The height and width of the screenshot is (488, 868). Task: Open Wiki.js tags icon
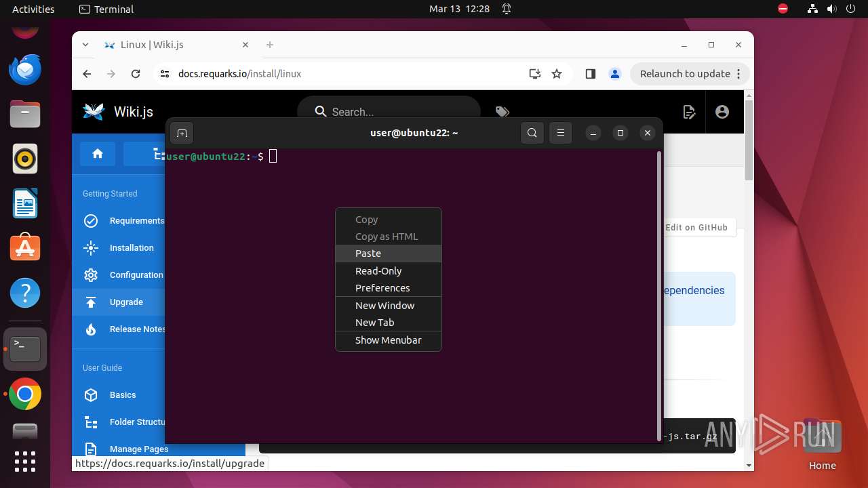(502, 112)
